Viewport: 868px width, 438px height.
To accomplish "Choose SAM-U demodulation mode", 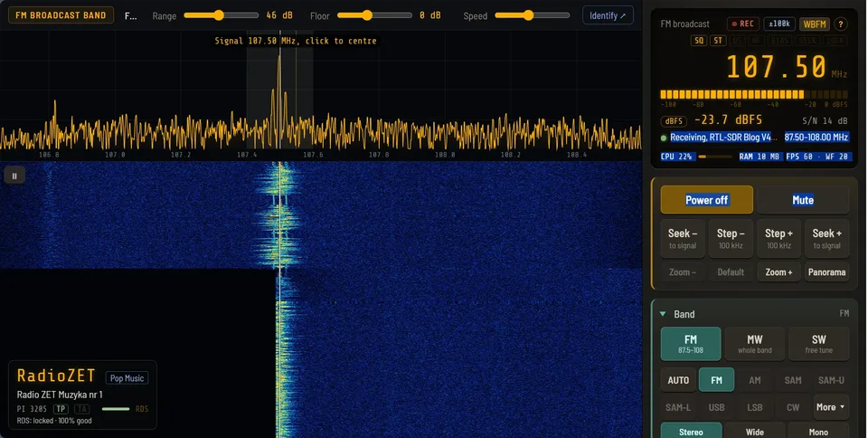I will click(x=831, y=380).
